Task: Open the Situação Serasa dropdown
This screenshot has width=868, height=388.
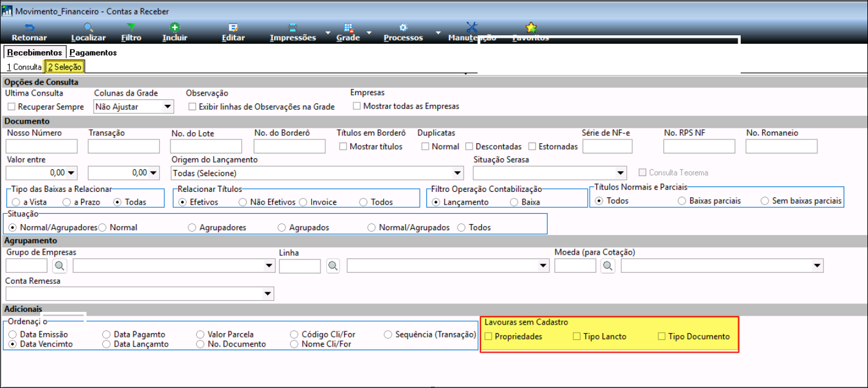Action: point(621,173)
